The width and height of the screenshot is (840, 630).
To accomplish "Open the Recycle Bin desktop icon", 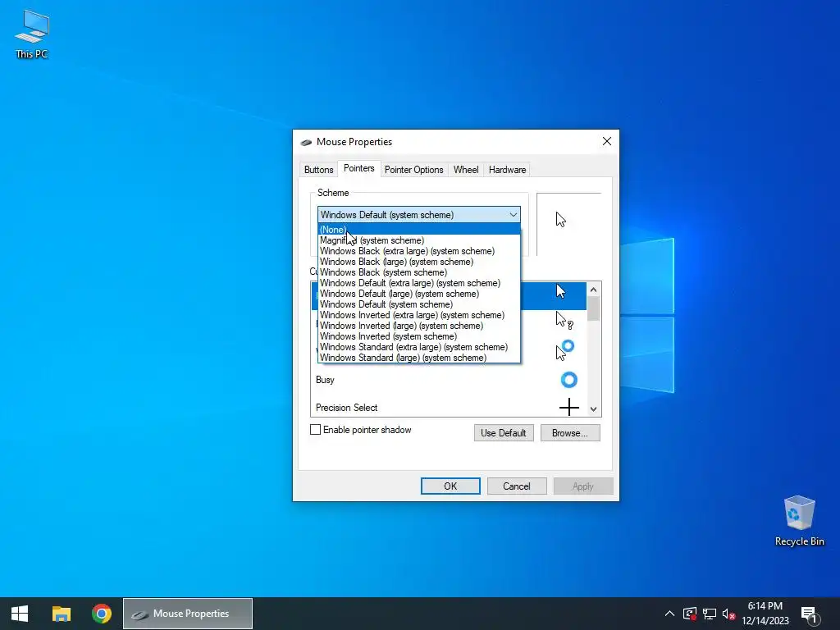I will point(799,521).
